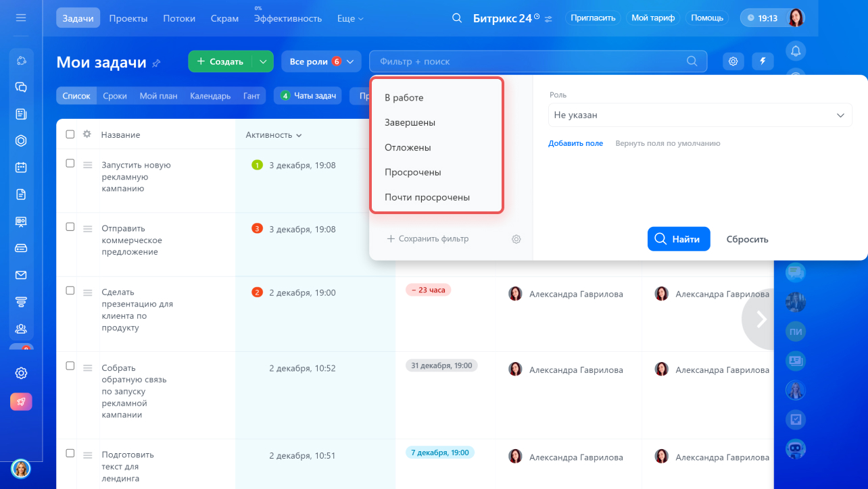
Task: Open the Все роли dropdown
Action: (x=321, y=61)
